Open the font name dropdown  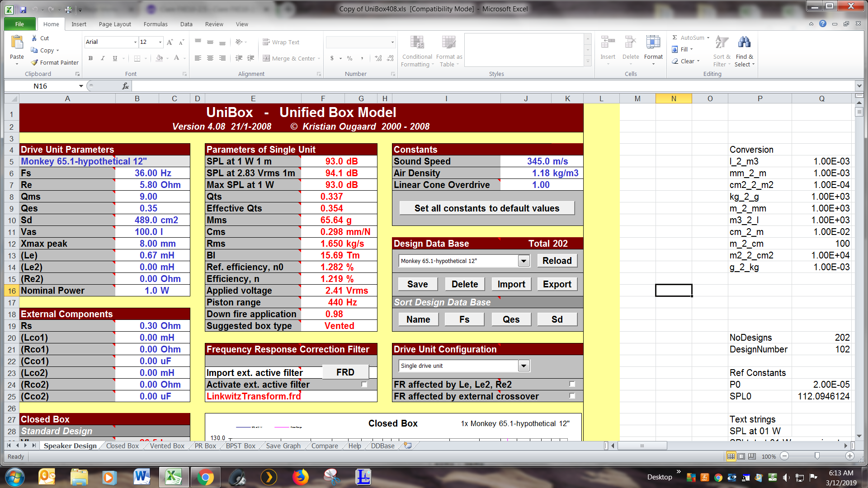135,42
